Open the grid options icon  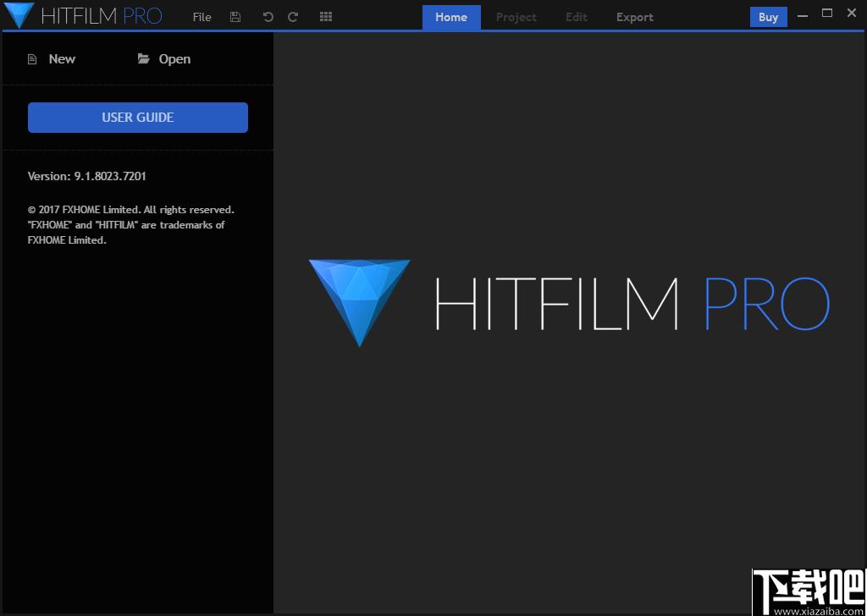(x=326, y=17)
